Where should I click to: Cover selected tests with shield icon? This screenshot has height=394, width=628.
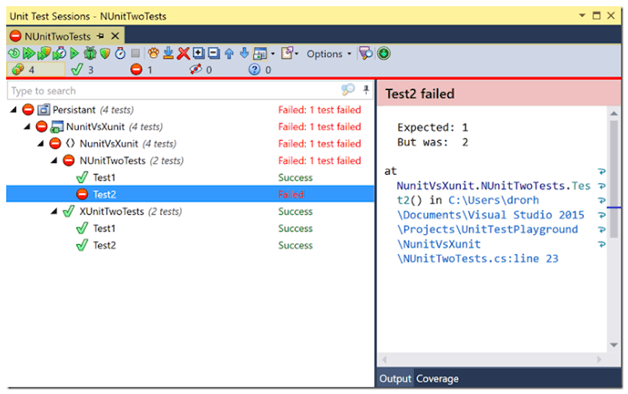[105, 53]
